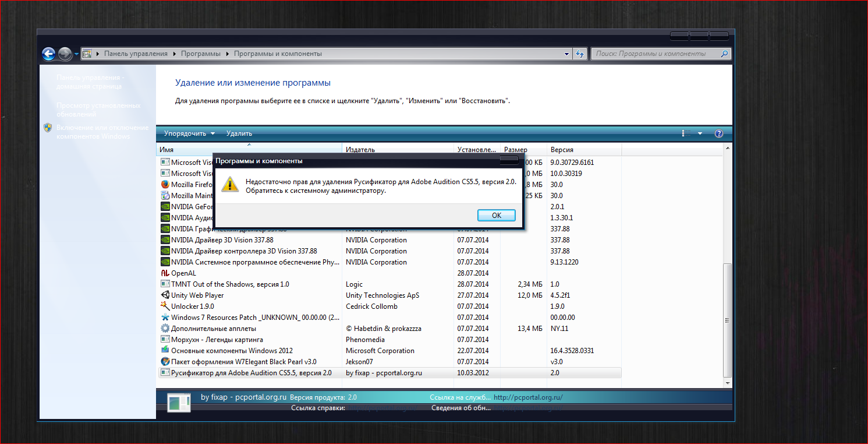
Task: Expand the view options dropdown arrow
Action: (x=700, y=133)
